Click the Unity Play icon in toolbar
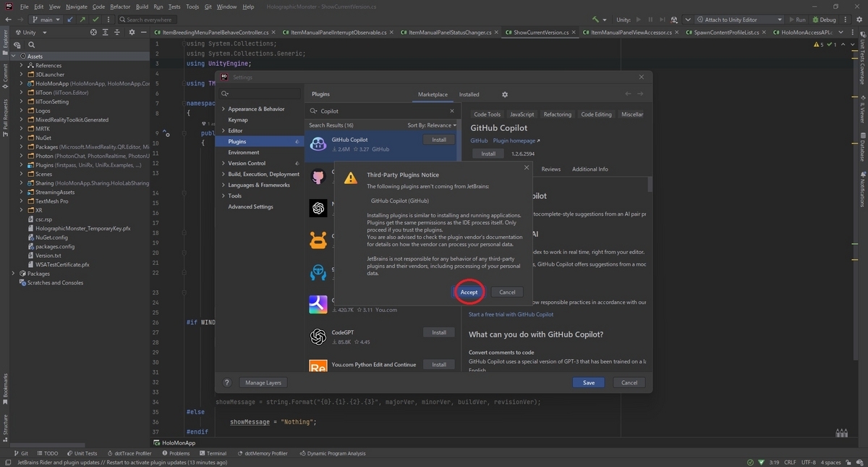868x467 pixels. pyautogui.click(x=639, y=20)
